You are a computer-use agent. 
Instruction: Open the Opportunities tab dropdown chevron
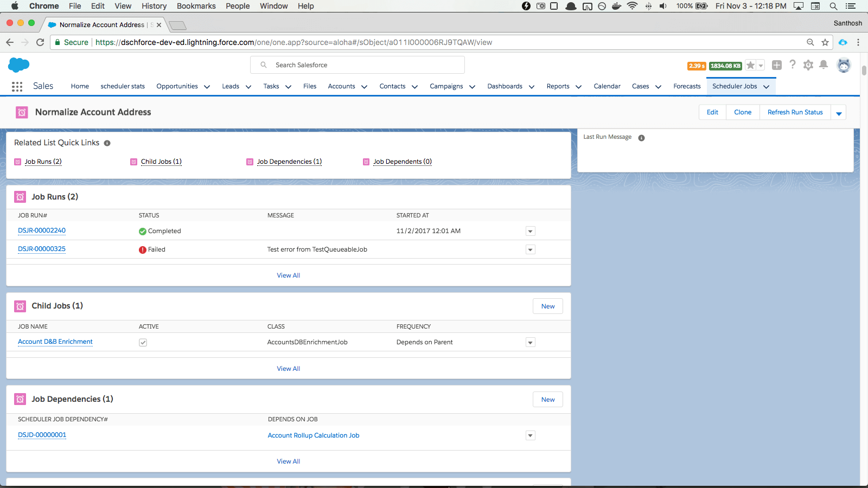click(x=207, y=87)
